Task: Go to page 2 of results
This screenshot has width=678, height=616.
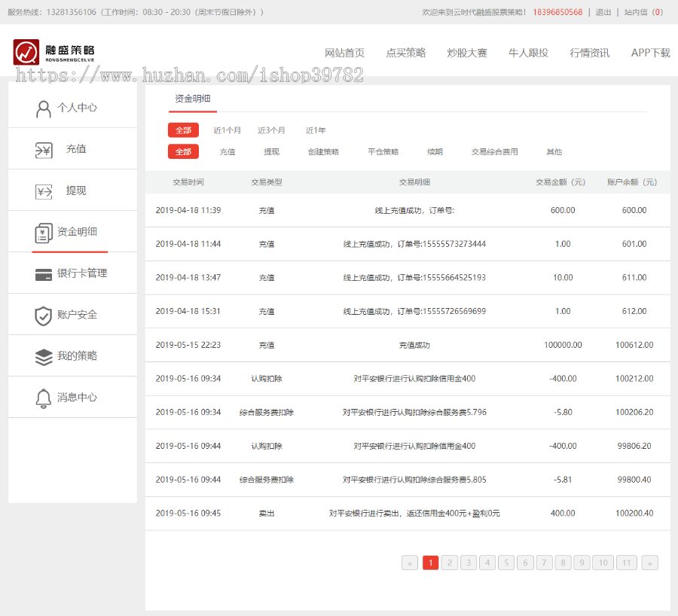Action: tap(449, 563)
